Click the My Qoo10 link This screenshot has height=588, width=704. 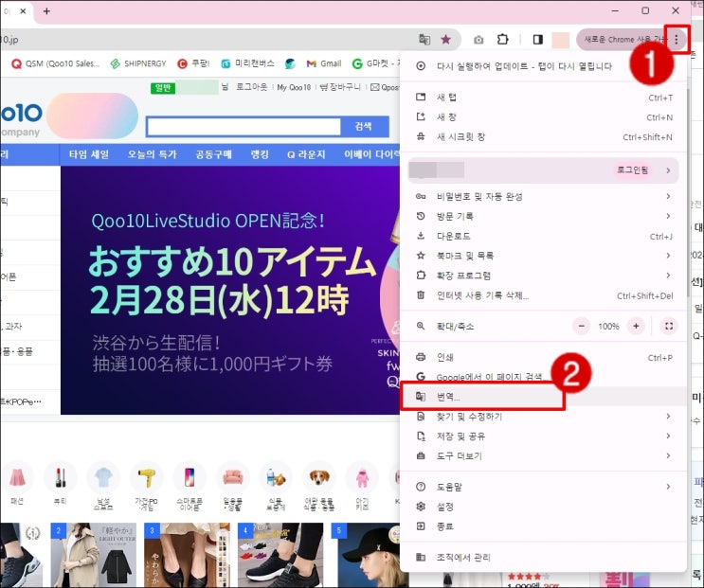click(294, 87)
